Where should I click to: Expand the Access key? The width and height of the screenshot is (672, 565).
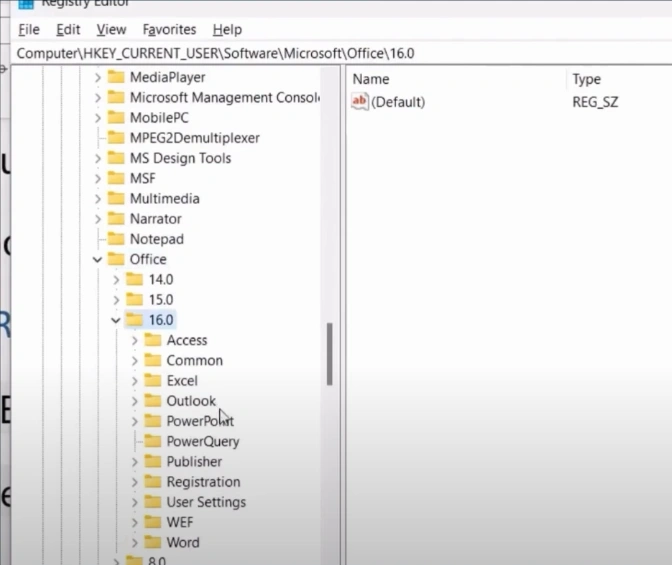pos(135,340)
